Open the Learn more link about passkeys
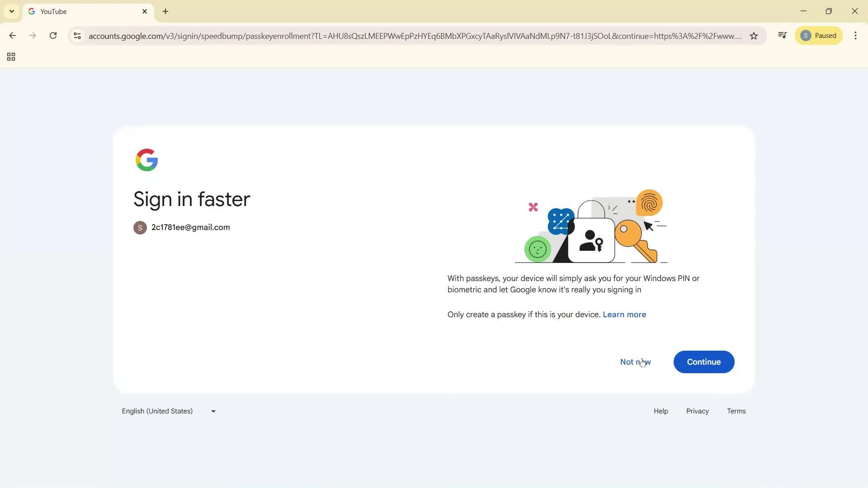 pos(624,314)
